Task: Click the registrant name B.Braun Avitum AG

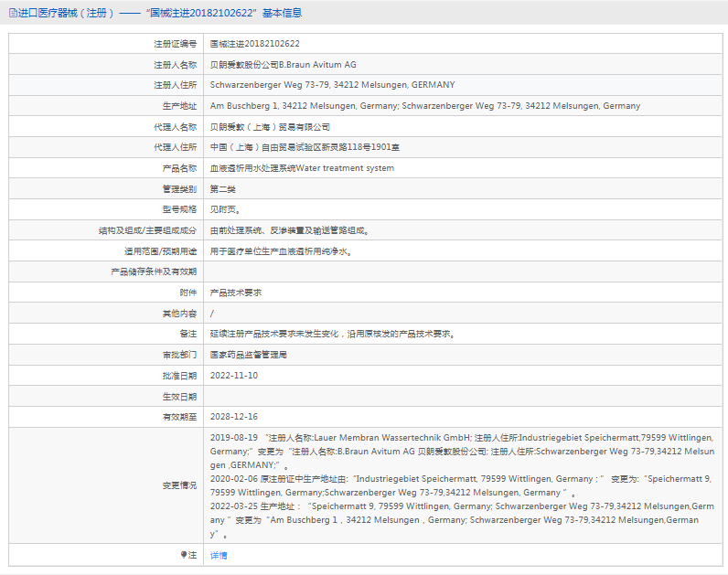Action: [284, 64]
